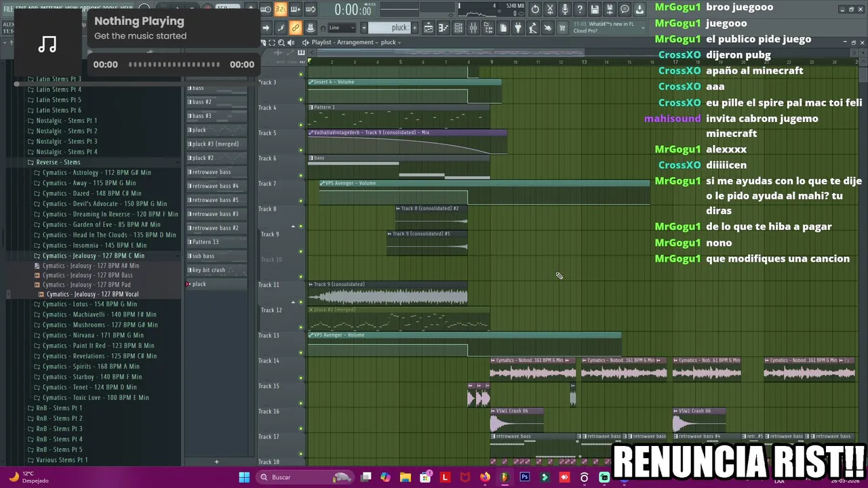The image size is (868, 488).
Task: Toggle the stamp tool button
Action: pyautogui.click(x=311, y=28)
